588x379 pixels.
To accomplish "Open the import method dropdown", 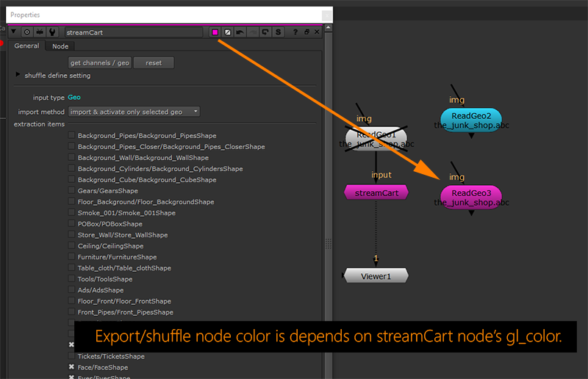I will pos(134,112).
